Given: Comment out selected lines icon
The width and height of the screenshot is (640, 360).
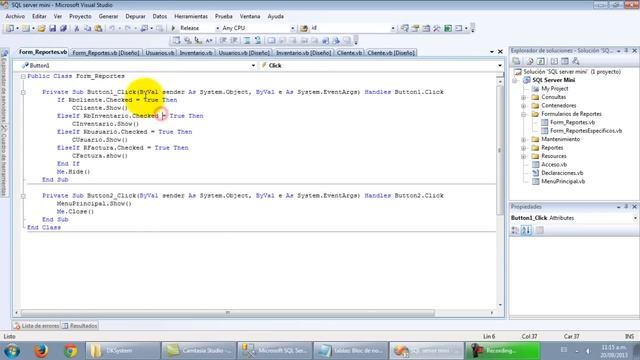Looking at the screenshot, I should (x=247, y=40).
